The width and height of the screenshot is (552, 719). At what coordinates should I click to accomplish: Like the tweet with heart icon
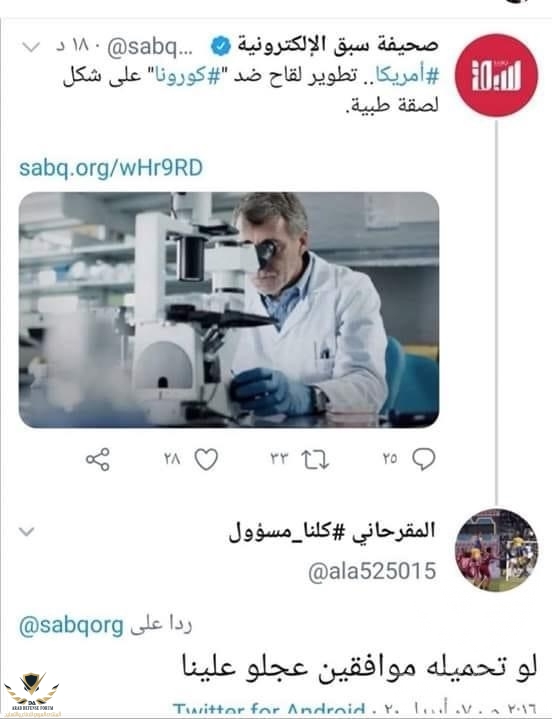[206, 459]
